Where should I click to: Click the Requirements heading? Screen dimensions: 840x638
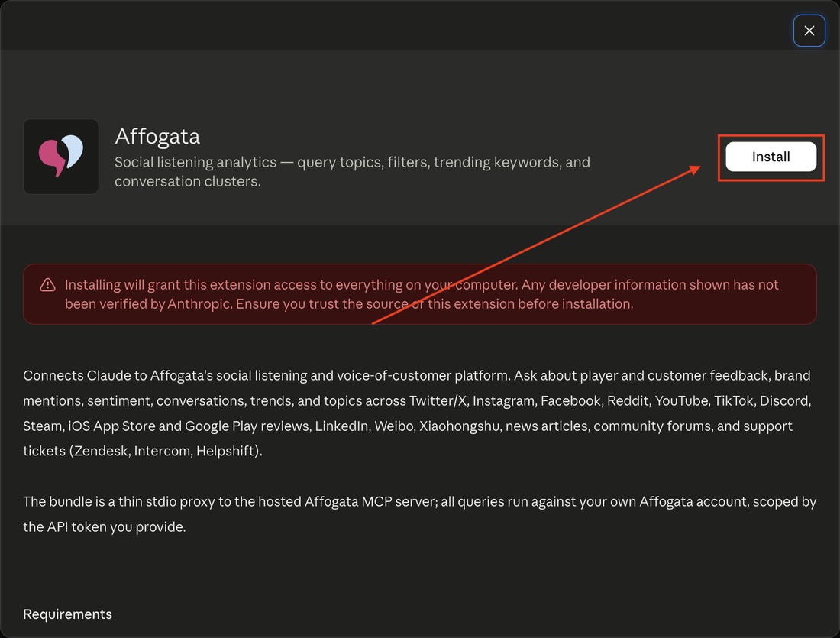click(67, 614)
